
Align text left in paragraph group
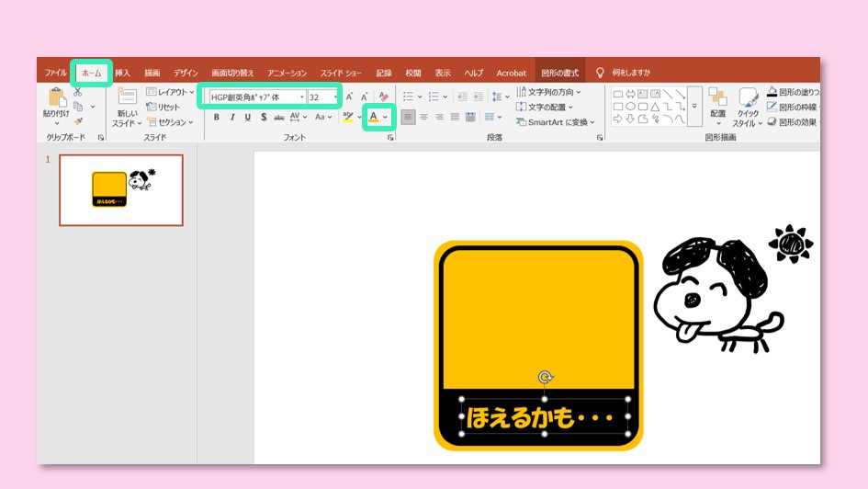408,117
